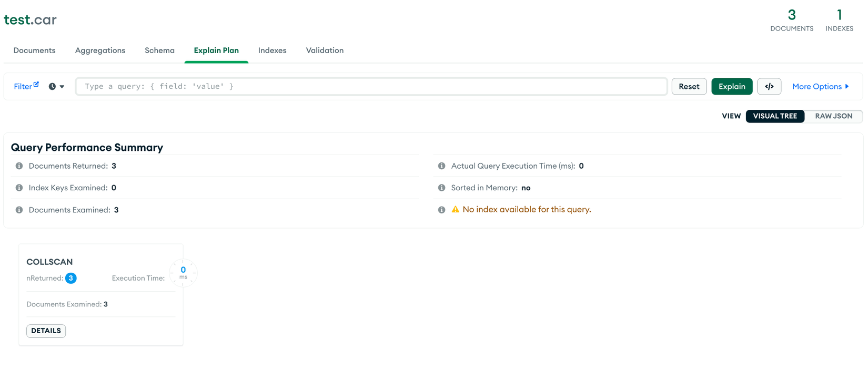868x370 pixels.
Task: Reset the query filter
Action: click(x=689, y=87)
